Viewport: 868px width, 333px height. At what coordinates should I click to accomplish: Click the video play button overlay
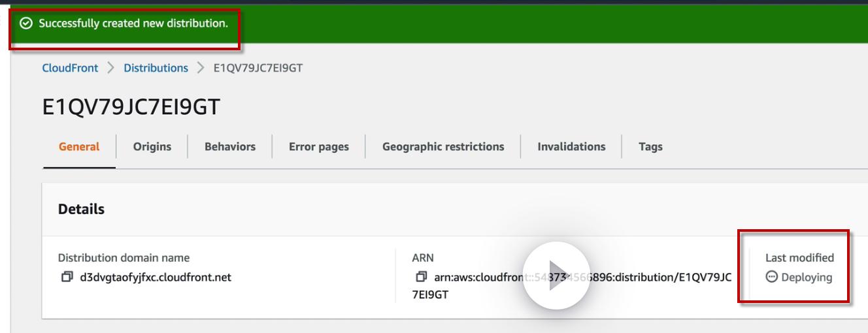tap(556, 275)
